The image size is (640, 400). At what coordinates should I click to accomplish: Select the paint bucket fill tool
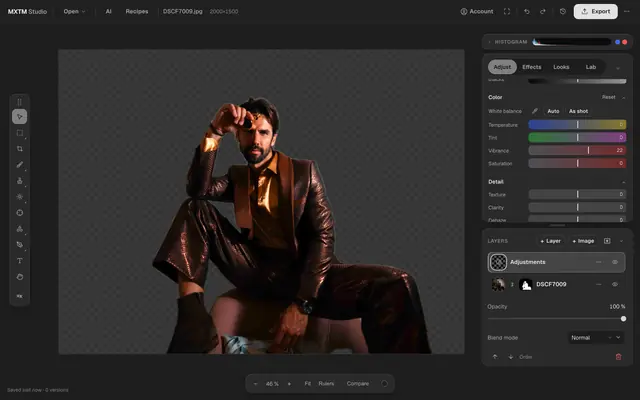20,245
